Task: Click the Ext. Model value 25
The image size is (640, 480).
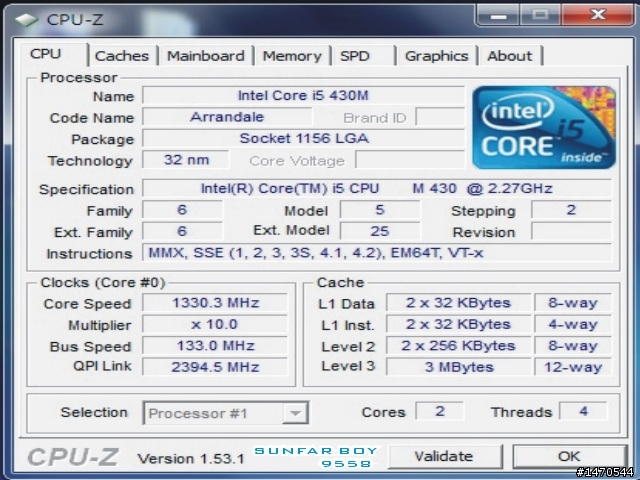Action: click(380, 231)
